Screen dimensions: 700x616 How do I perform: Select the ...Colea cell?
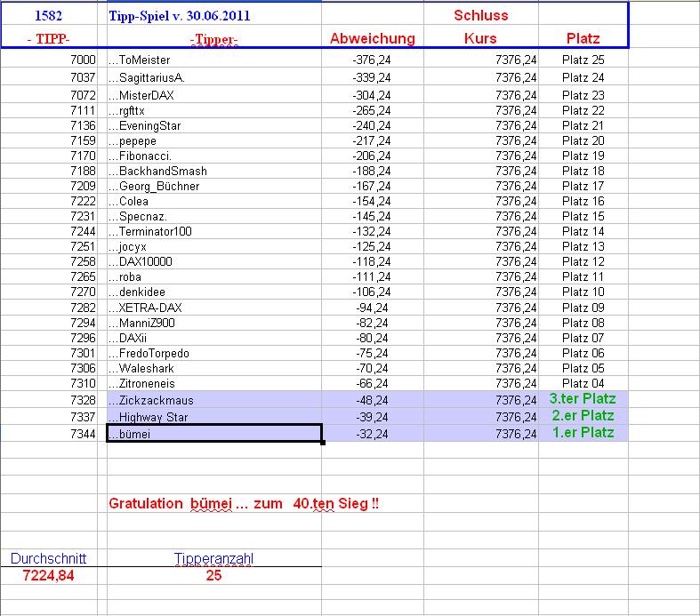[213, 201]
